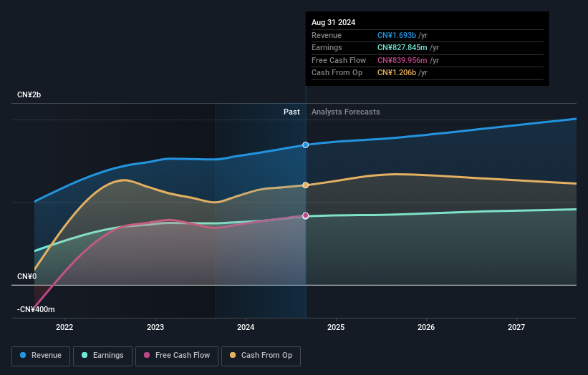Image resolution: width=588 pixels, height=375 pixels.
Task: Toggle the Free Cash Flow series
Action: pyautogui.click(x=177, y=356)
